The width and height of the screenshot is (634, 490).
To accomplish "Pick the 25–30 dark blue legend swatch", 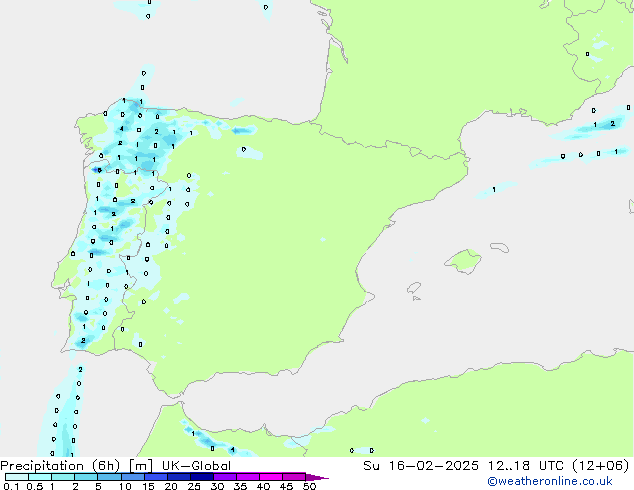I will pos(202,477).
